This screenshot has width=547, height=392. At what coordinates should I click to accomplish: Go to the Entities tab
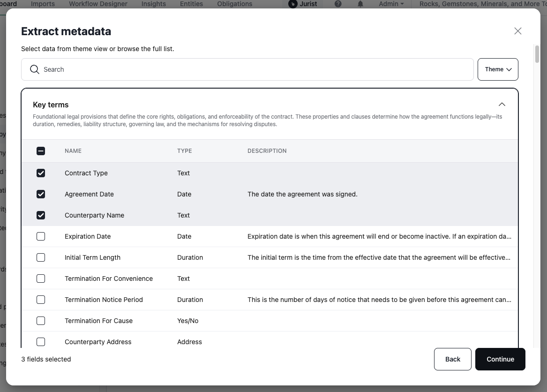(x=191, y=4)
